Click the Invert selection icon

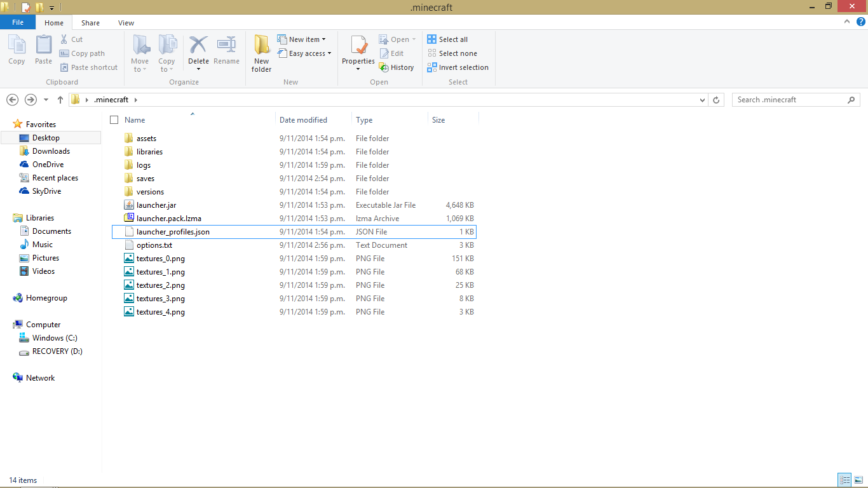458,67
